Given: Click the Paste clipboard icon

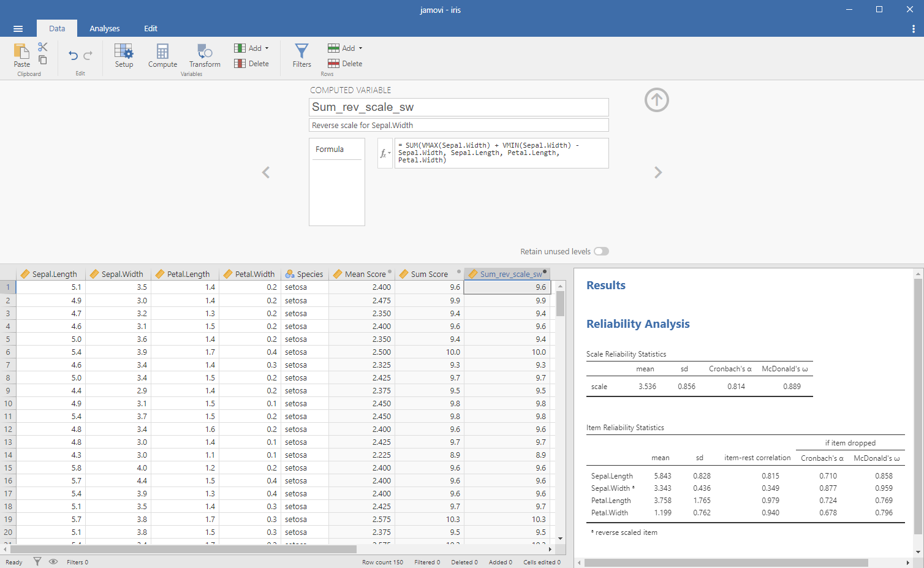Looking at the screenshot, I should click(x=21, y=55).
